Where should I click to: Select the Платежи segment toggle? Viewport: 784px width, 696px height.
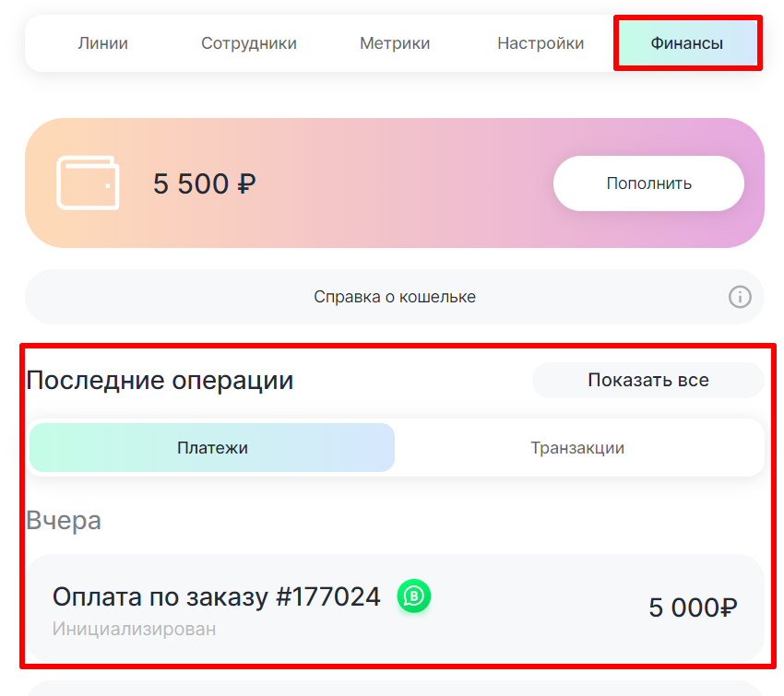click(212, 448)
